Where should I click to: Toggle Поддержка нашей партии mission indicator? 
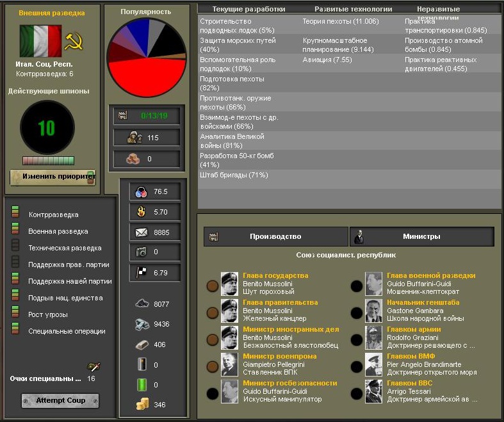pos(15,281)
